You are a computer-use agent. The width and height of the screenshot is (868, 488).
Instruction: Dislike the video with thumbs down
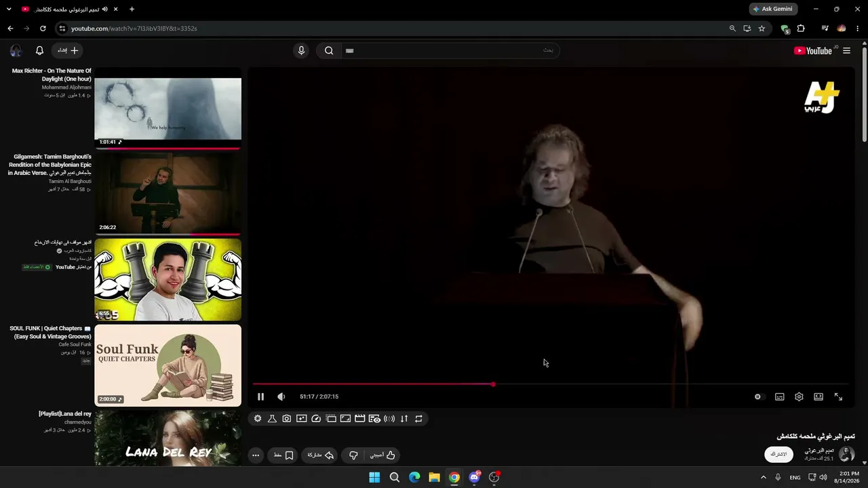(x=353, y=455)
